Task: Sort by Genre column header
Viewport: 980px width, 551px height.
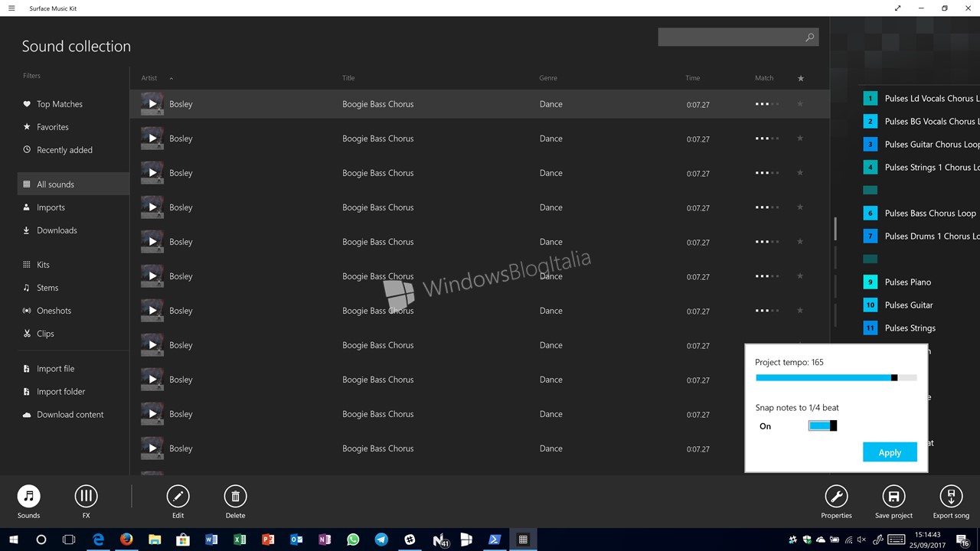Action: pyautogui.click(x=548, y=78)
